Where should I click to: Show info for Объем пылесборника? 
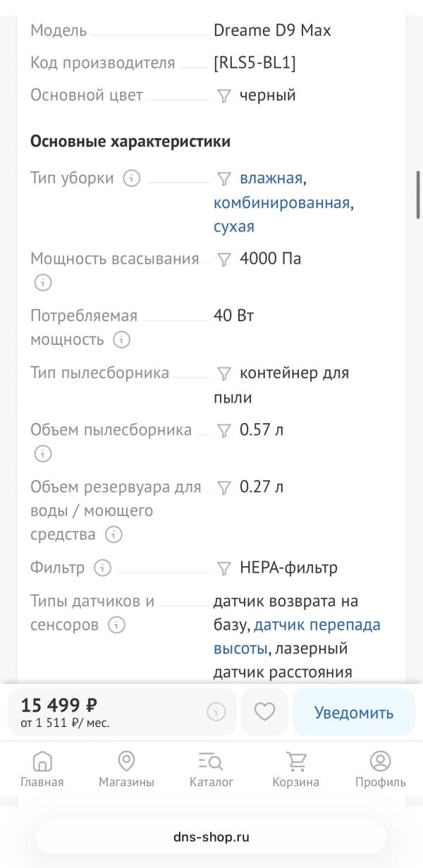click(x=43, y=453)
